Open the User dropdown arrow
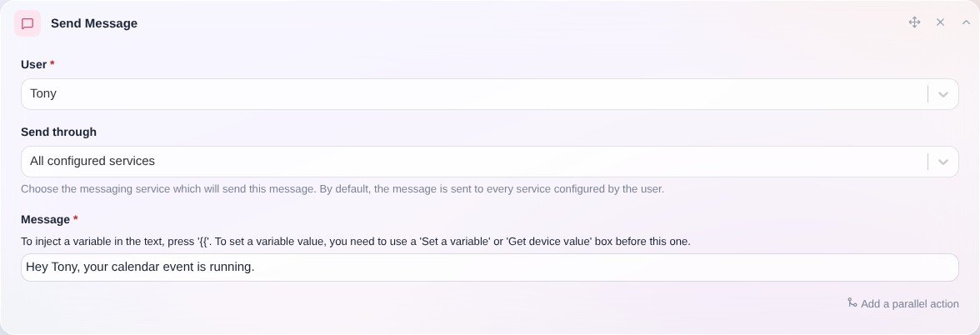This screenshot has height=335, width=980. click(x=943, y=94)
